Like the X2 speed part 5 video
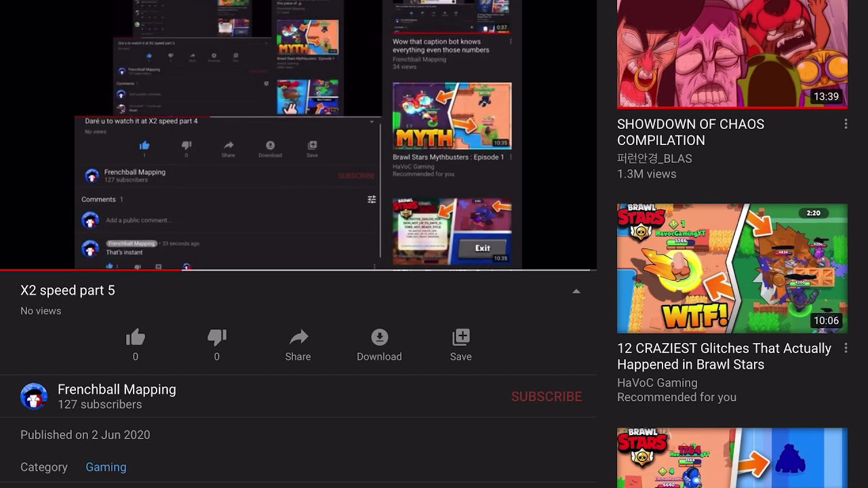868x488 pixels. 136,337
